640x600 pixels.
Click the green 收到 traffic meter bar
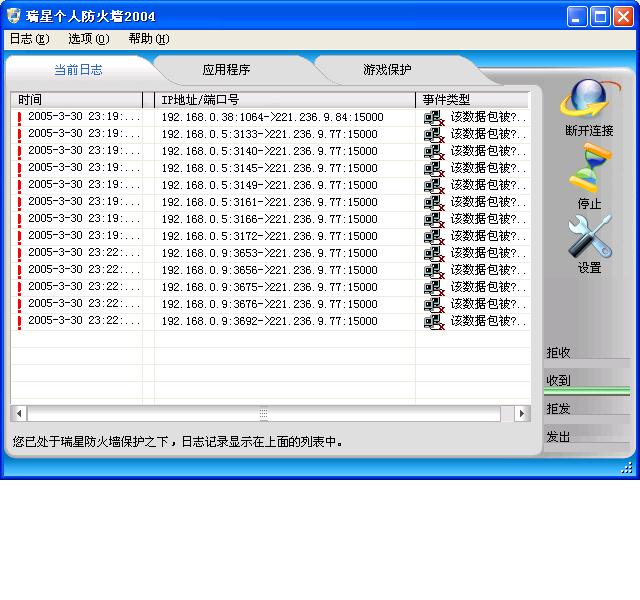coord(587,391)
